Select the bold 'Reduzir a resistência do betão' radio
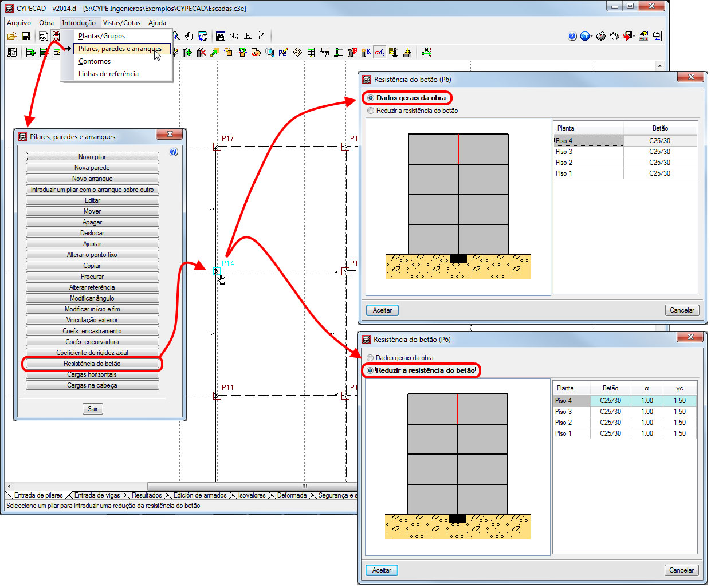 [x=370, y=370]
